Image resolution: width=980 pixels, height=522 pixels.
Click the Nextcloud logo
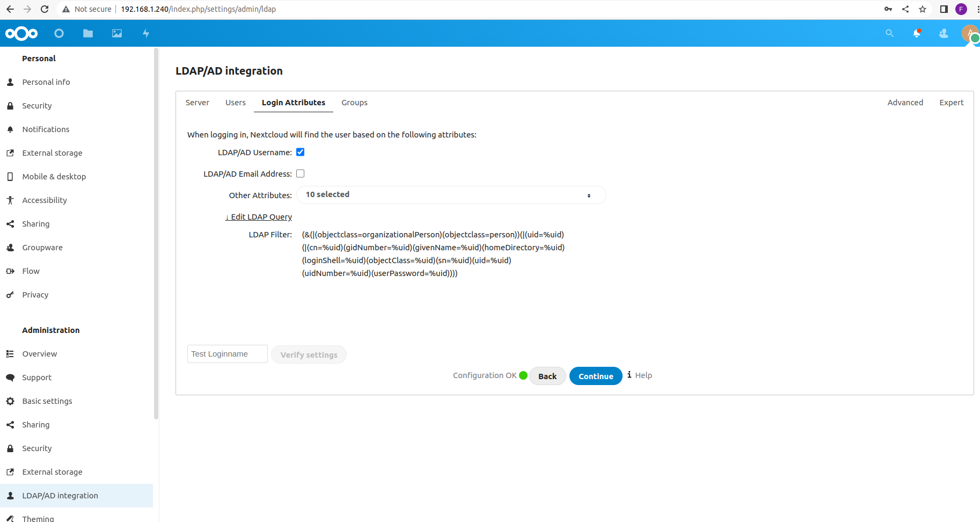click(21, 33)
